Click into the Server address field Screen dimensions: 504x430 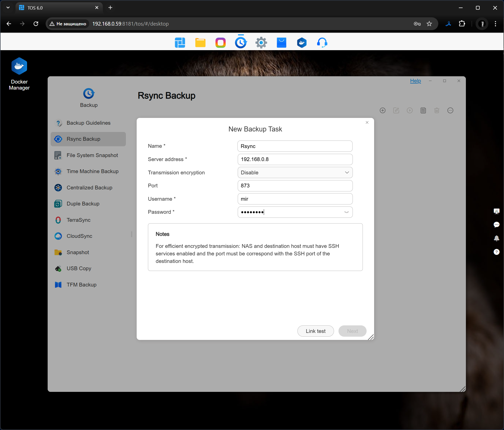tap(295, 159)
